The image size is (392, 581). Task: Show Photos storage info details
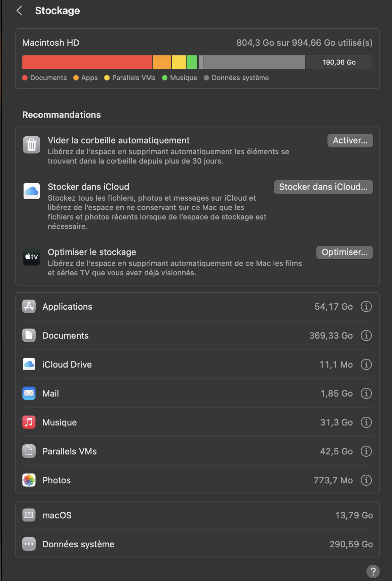click(366, 480)
